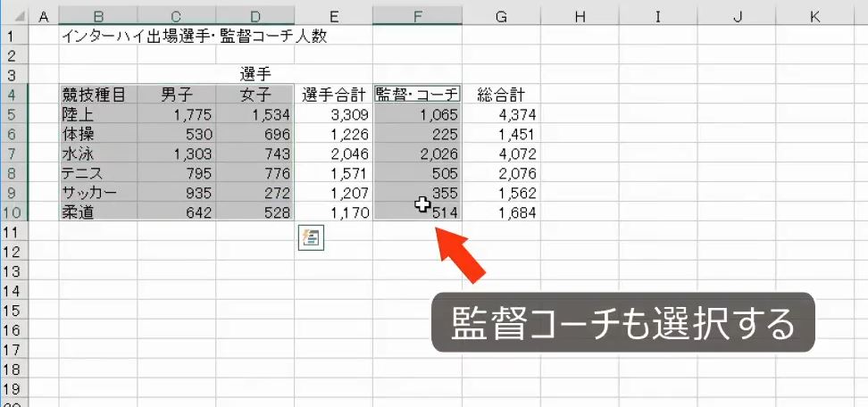Click cell with value 1,303
The height and width of the screenshot is (407, 868).
pos(177,154)
